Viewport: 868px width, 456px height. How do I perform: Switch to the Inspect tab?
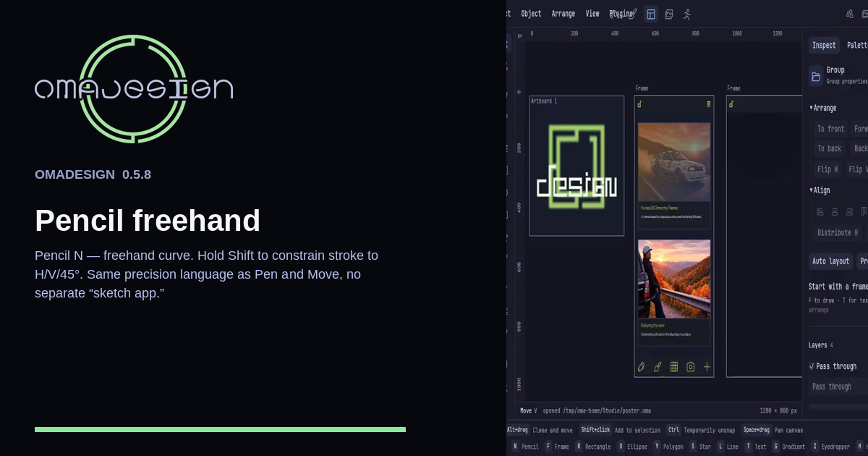pyautogui.click(x=824, y=46)
